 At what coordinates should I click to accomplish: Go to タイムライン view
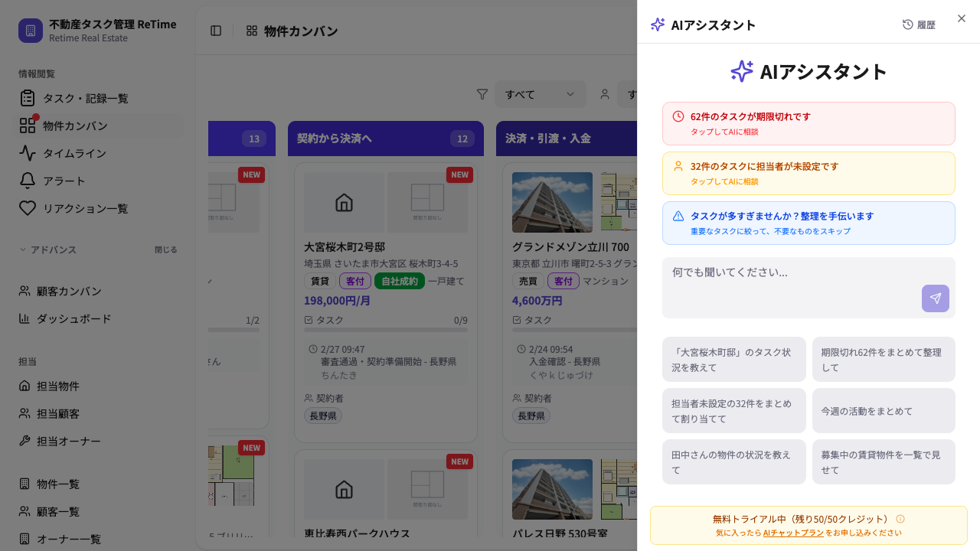pyautogui.click(x=98, y=153)
